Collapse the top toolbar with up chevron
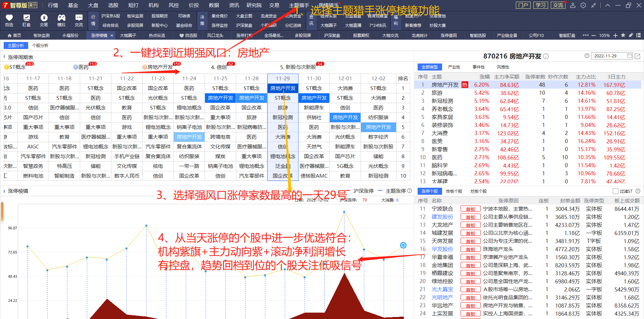Viewport: 644px width, 319px height. click(x=608, y=5)
